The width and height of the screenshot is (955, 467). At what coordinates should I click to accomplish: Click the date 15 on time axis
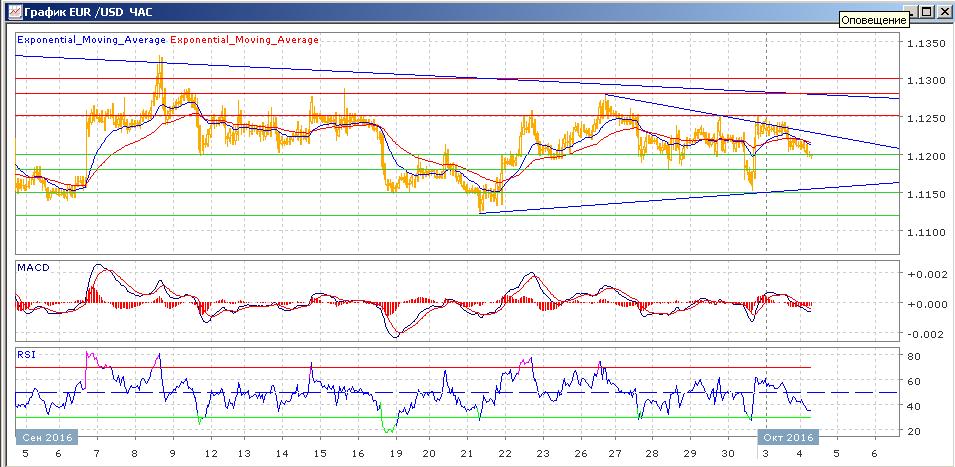pos(320,454)
